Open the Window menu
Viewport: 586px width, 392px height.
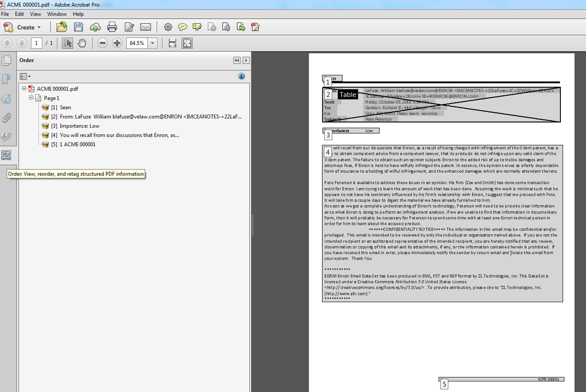(57, 14)
